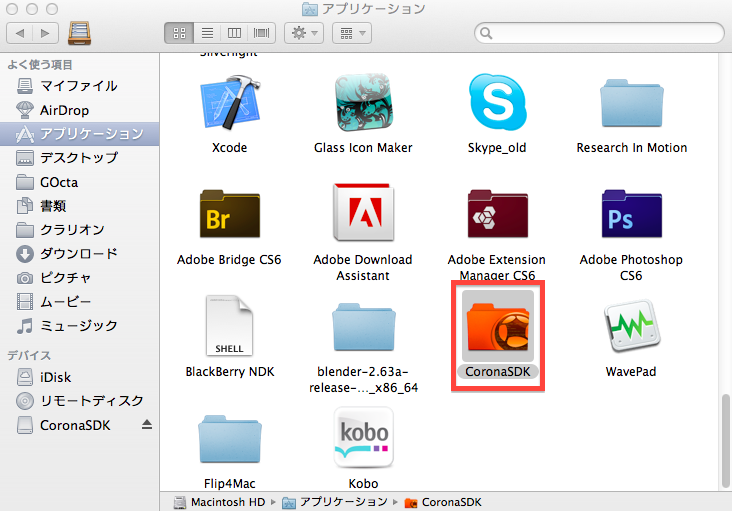Viewport: 732px width, 511px height.
Task: Select the Skype_old app icon
Action: point(498,102)
